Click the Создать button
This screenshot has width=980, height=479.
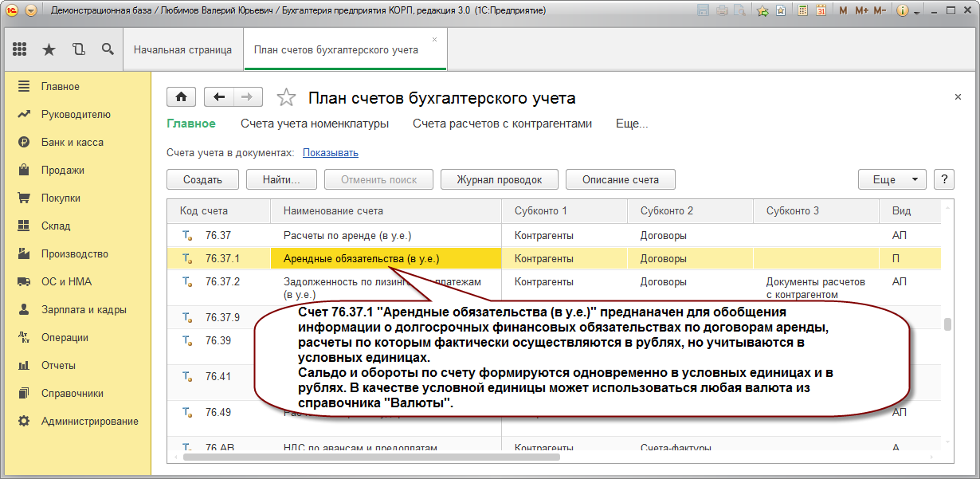202,179
